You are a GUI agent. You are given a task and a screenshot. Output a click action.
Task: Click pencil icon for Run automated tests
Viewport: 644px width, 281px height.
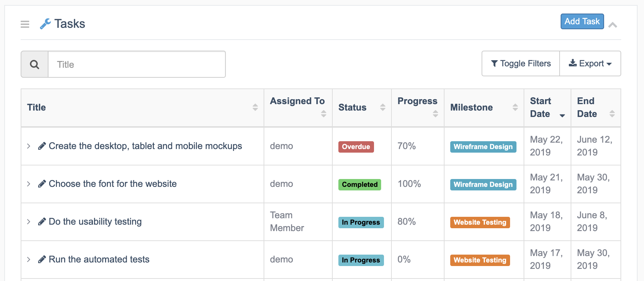tap(42, 260)
